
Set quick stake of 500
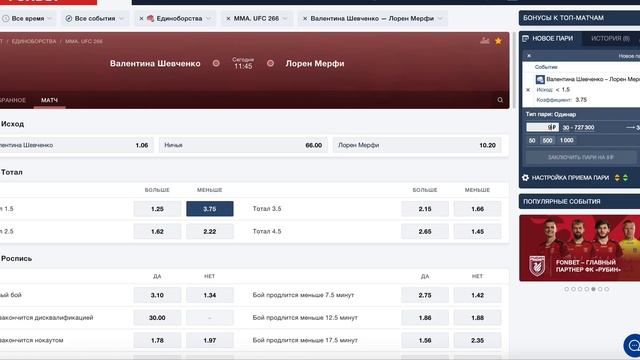tap(547, 140)
